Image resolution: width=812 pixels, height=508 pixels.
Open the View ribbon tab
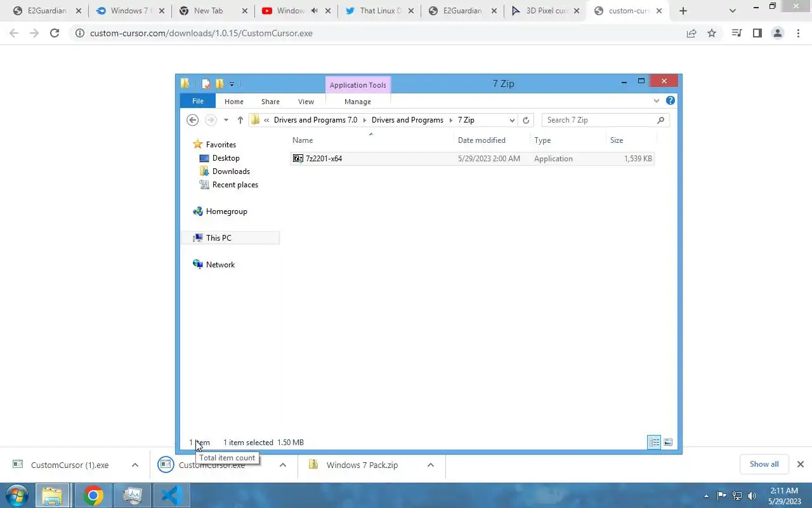[x=306, y=102]
